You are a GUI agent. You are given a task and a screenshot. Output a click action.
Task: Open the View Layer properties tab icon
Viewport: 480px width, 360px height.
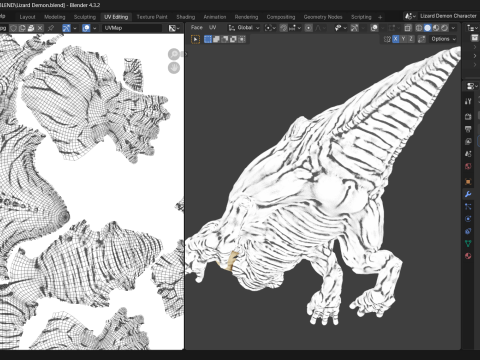click(468, 141)
